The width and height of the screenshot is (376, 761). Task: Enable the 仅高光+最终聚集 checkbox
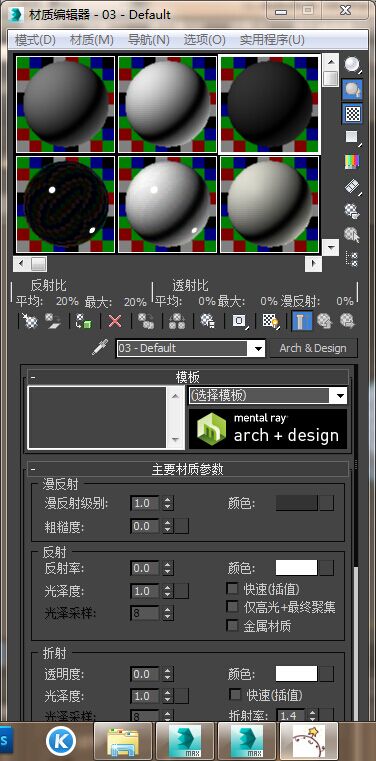point(232,607)
